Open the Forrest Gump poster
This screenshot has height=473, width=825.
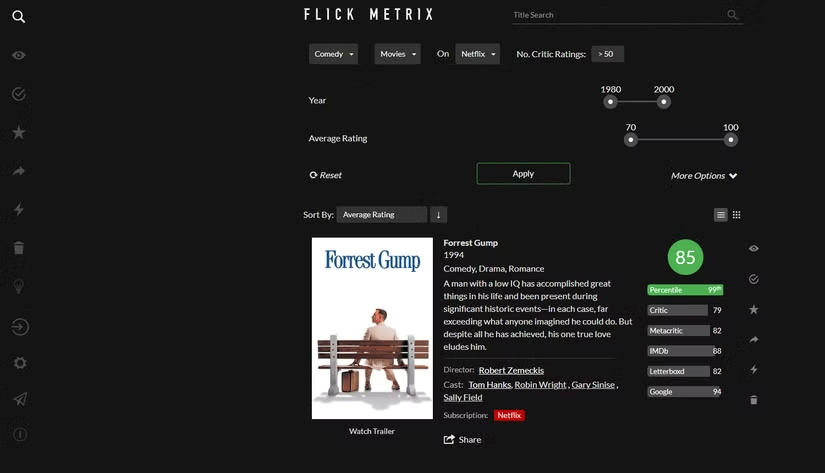373,328
